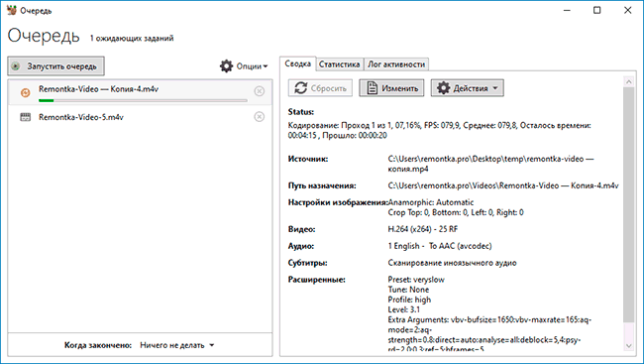
Task: Start the queue with Запустить очередь button
Action: pos(55,66)
